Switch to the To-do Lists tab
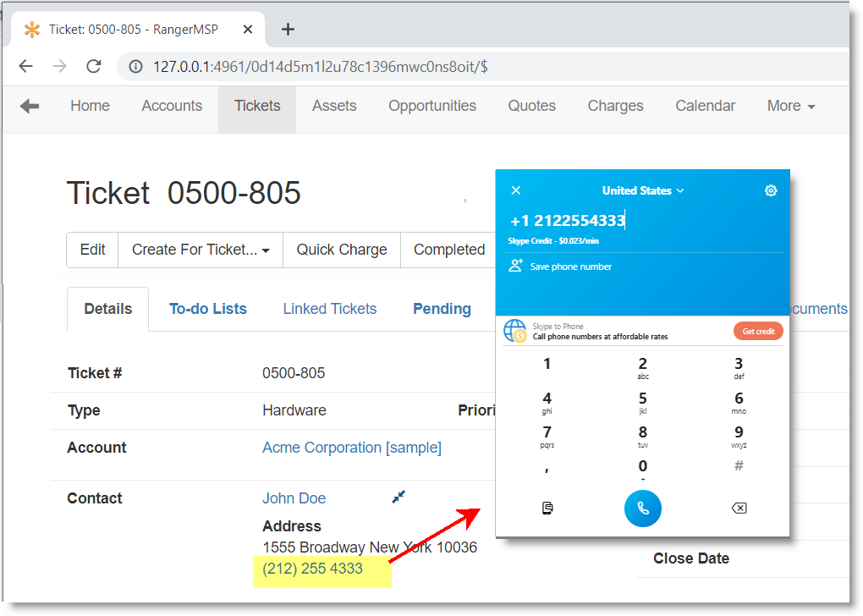Image resolution: width=863 pixels, height=616 pixels. click(208, 309)
